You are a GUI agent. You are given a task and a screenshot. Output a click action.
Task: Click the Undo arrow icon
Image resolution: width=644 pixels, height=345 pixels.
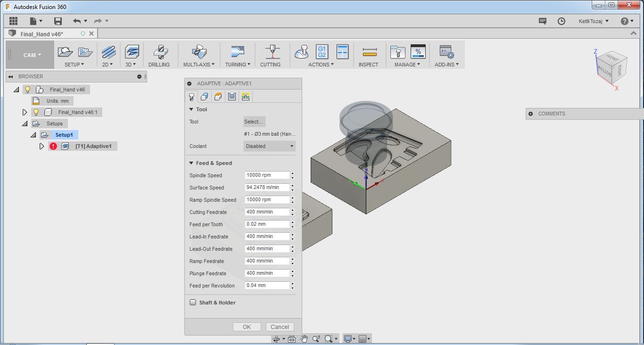point(77,21)
